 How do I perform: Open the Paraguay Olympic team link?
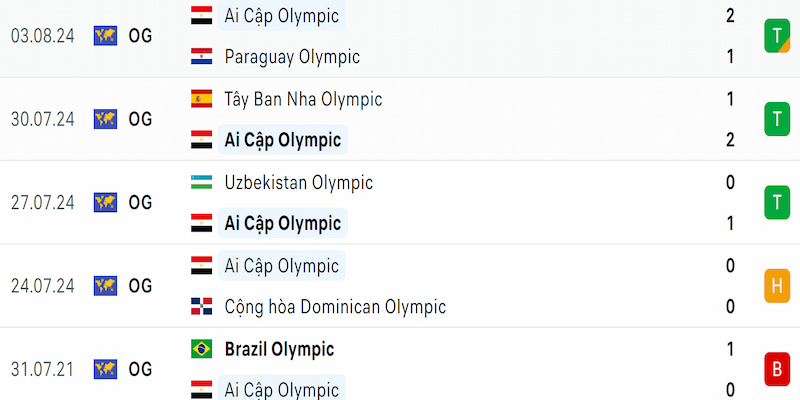tap(292, 57)
